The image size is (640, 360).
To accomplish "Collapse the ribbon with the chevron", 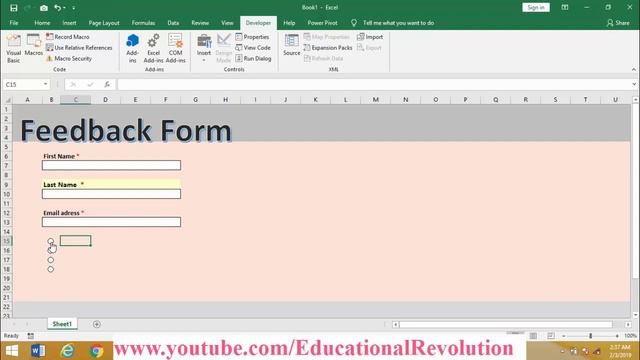I will pos(633,69).
